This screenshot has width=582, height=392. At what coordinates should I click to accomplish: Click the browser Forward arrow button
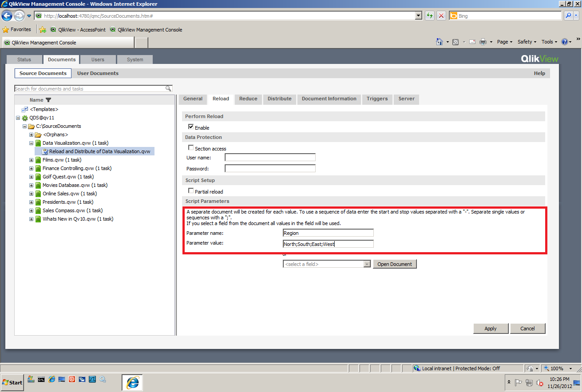19,16
